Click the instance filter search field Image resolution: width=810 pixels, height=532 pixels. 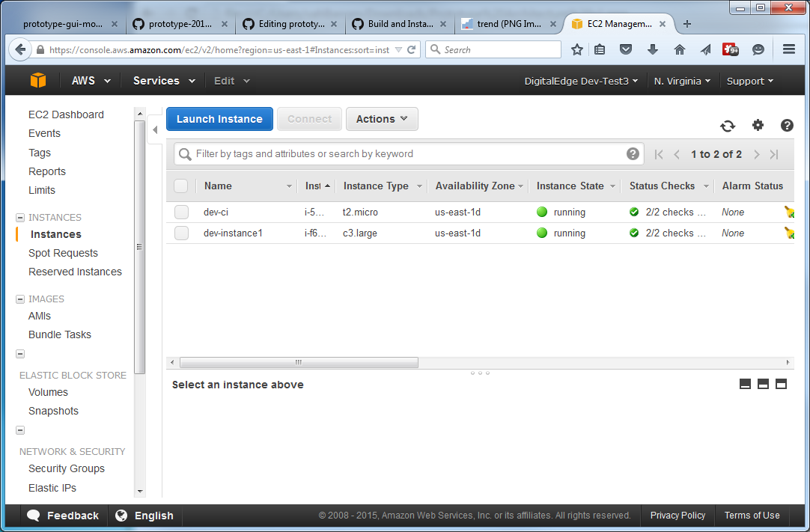pos(409,154)
